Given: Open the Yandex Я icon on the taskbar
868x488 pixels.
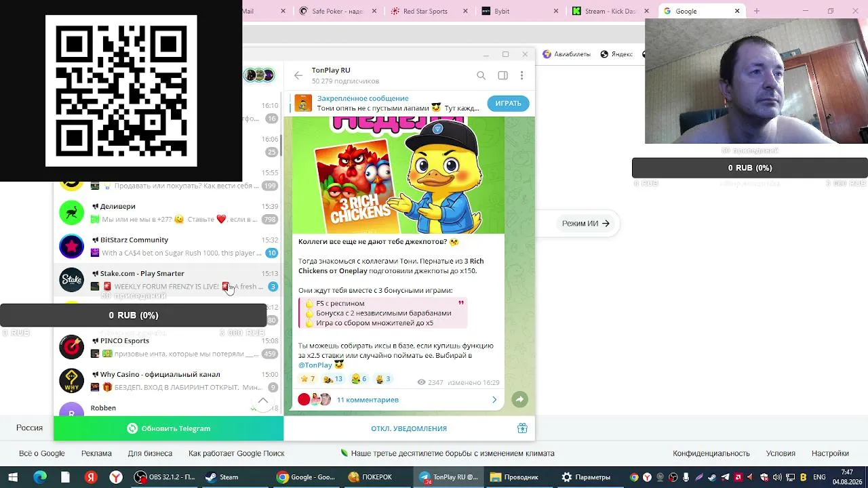Looking at the screenshot, I should tap(91, 477).
